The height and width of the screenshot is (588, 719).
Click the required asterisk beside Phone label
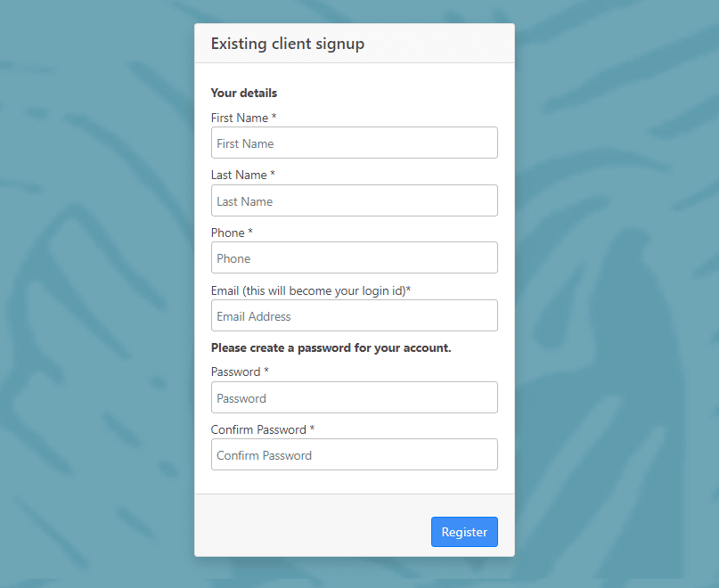click(250, 231)
